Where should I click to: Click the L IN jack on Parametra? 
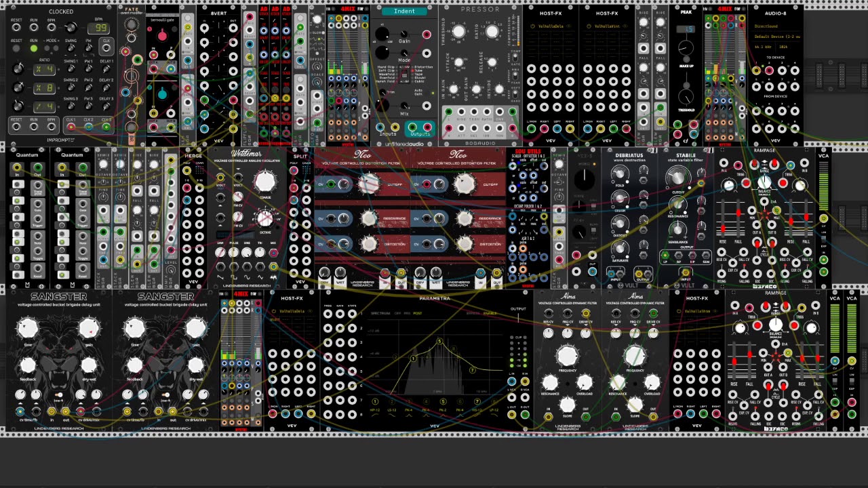coord(513,382)
